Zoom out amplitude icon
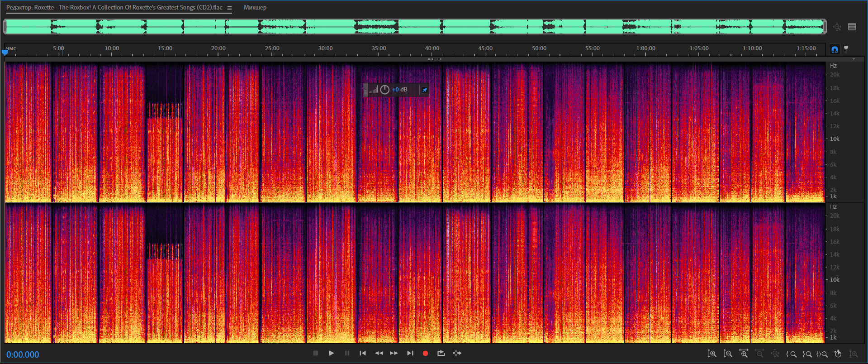 728,354
